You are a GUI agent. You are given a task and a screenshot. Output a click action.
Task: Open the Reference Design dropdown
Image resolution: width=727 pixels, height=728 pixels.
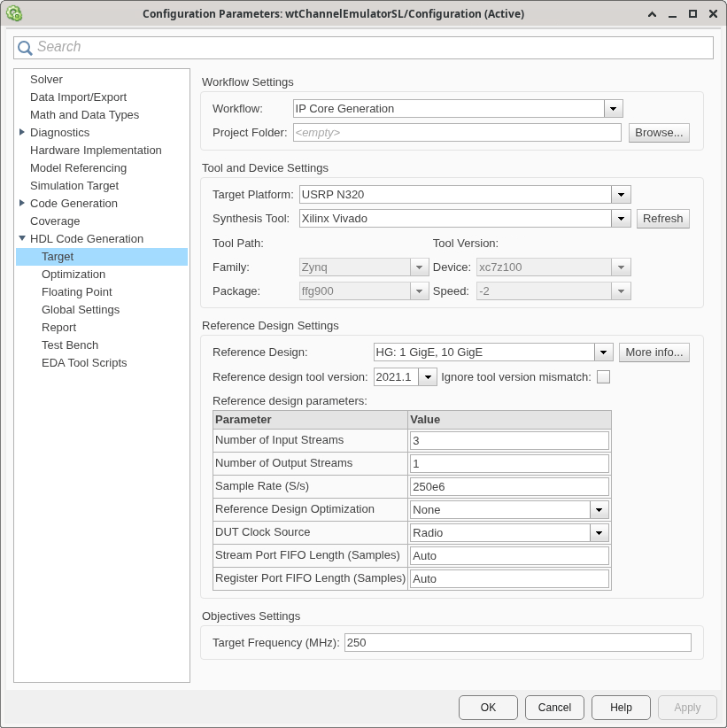pyautogui.click(x=604, y=352)
